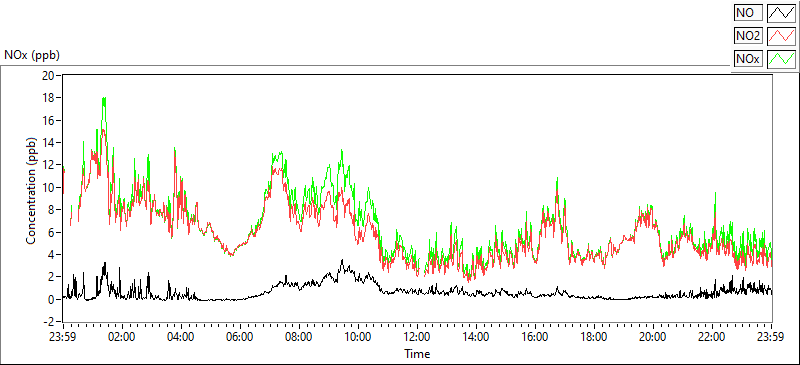The width and height of the screenshot is (800, 365).
Task: Click the 'Time' x-axis label
Action: [x=417, y=353]
